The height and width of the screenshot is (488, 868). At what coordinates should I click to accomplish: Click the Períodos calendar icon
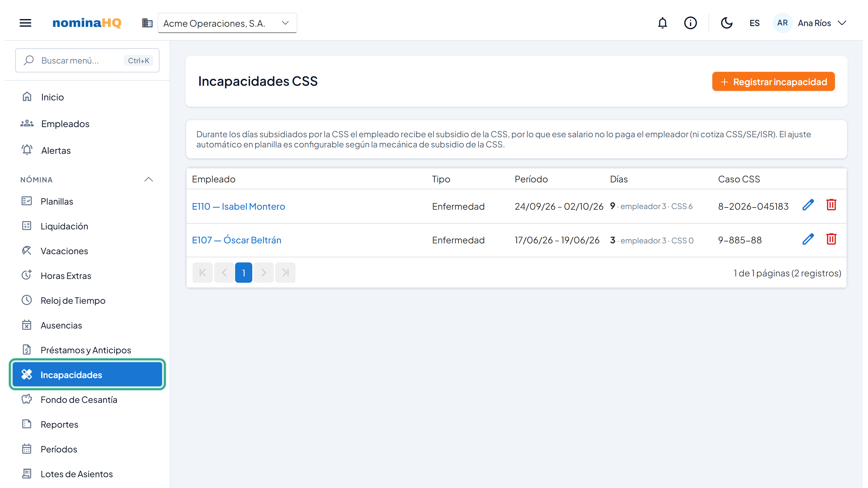point(27,449)
